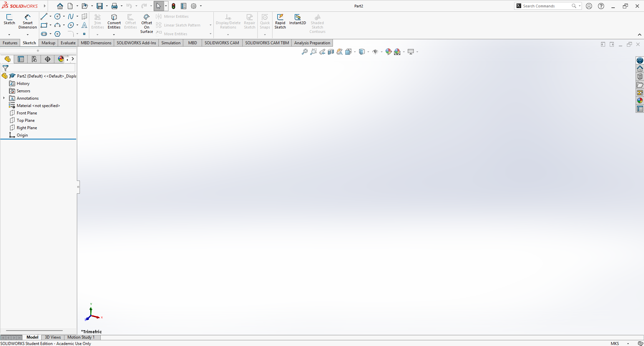644x346 pixels.
Task: Open the Motion Study 1 tab
Action: pos(81,337)
